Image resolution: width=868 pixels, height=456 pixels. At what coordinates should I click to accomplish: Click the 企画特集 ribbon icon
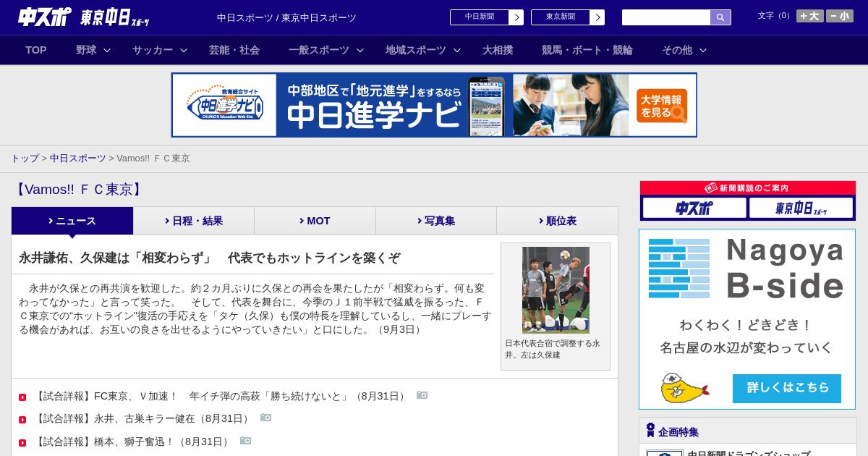pyautogui.click(x=650, y=430)
